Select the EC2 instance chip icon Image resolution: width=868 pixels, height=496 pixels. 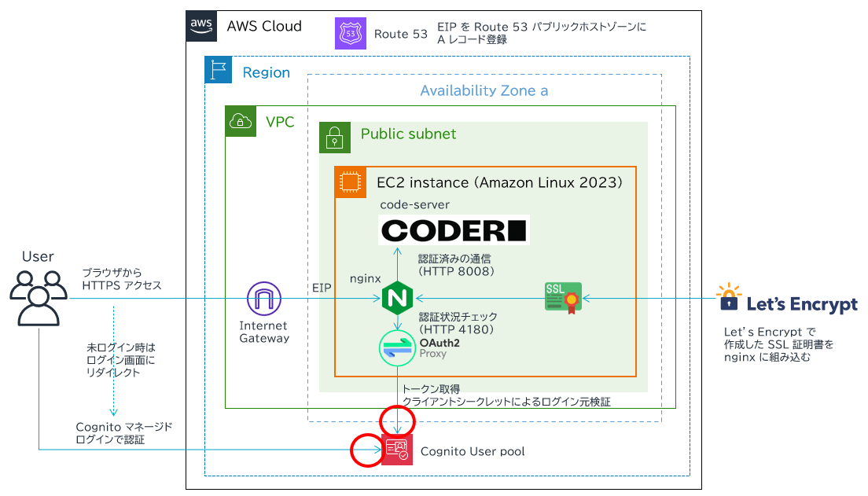pyautogui.click(x=348, y=181)
